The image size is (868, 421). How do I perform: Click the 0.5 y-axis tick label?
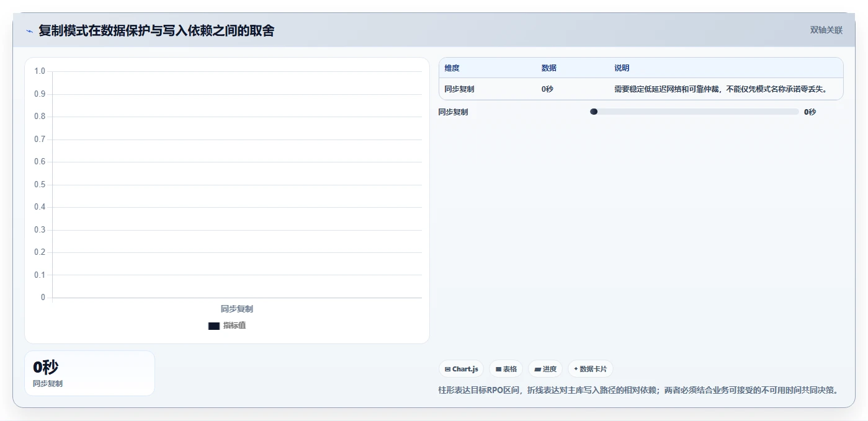click(40, 185)
